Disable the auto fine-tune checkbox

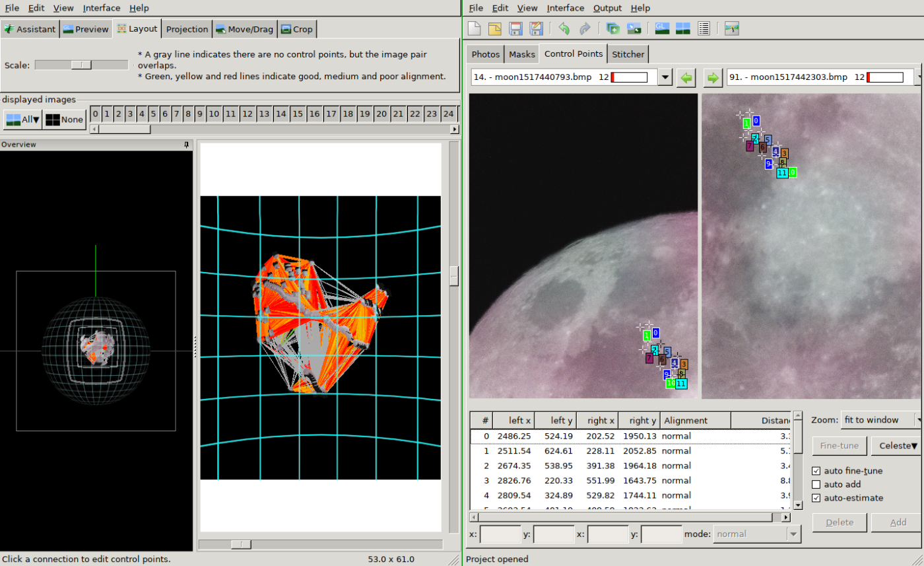[816, 471]
